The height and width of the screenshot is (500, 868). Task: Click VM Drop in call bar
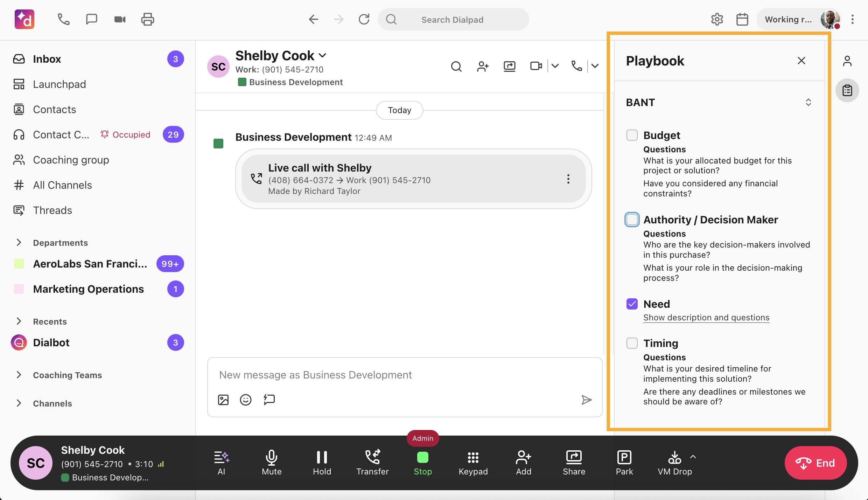674,463
